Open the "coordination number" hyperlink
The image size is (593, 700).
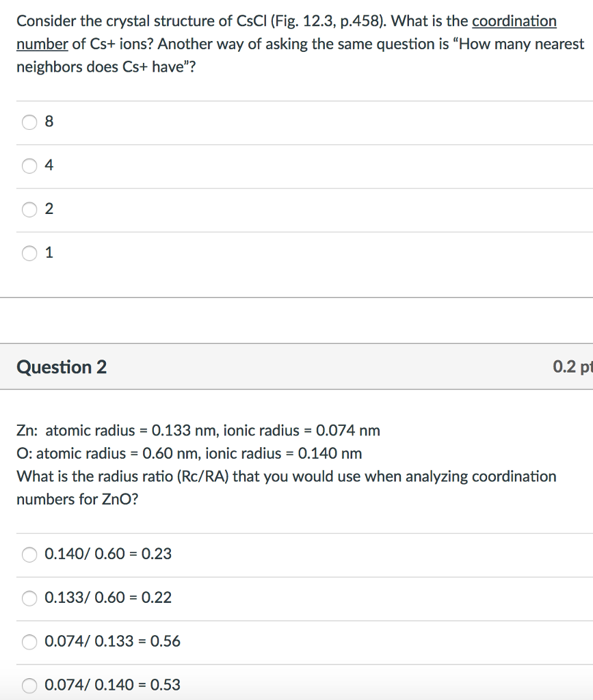click(514, 21)
